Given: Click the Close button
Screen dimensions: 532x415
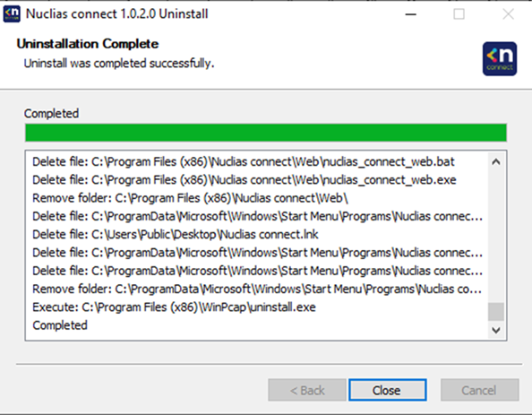Looking at the screenshot, I should (388, 390).
